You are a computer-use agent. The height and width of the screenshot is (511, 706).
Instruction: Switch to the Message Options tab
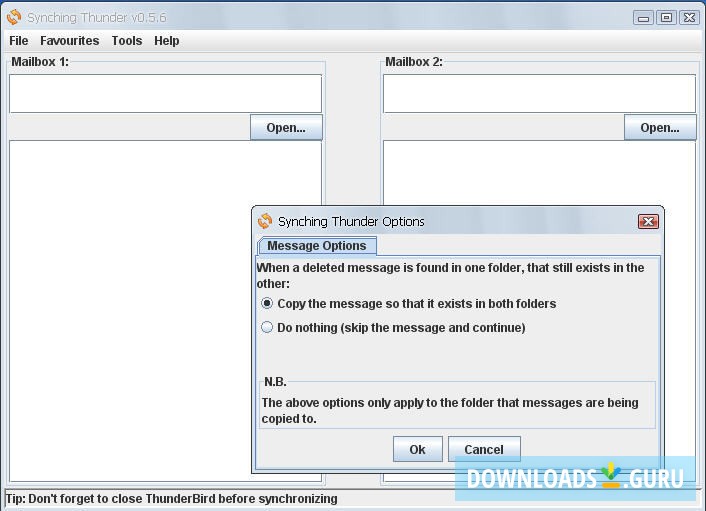[317, 246]
